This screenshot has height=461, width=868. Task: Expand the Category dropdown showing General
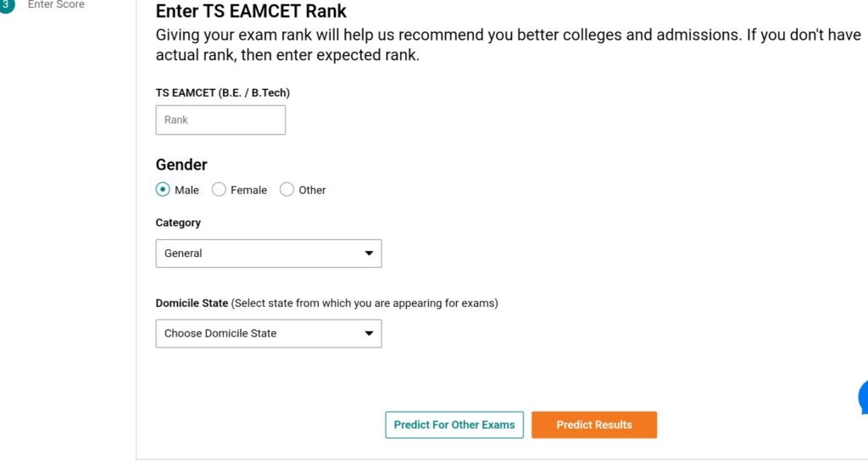[x=268, y=253]
